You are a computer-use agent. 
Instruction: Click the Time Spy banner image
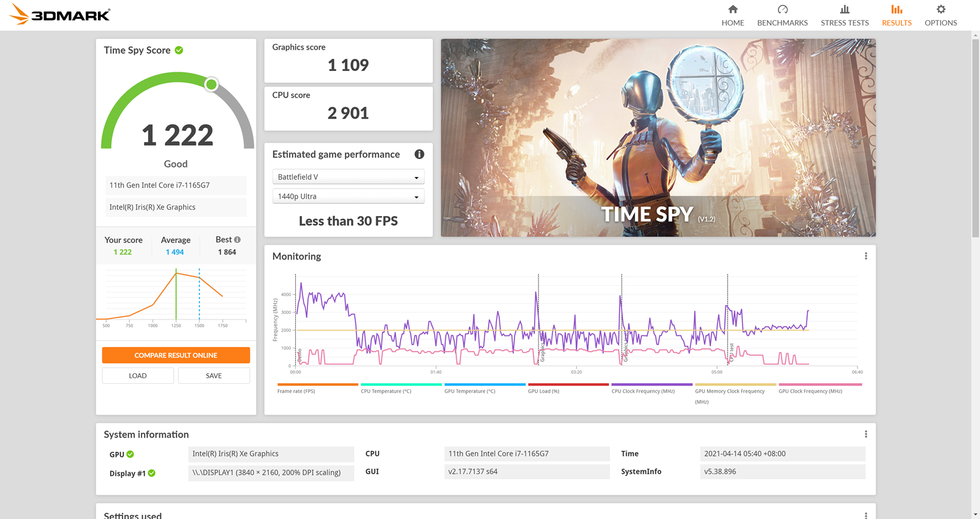[658, 138]
